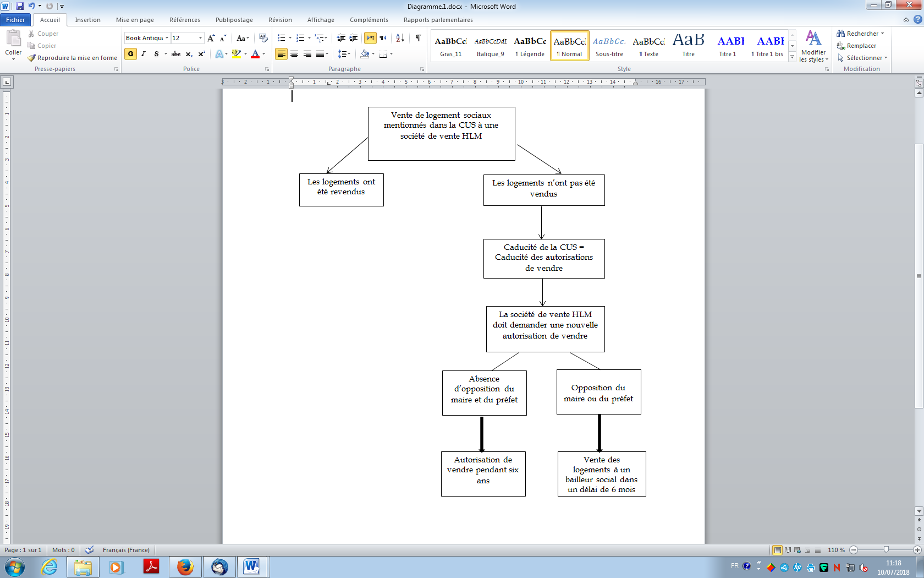Toggle italic formatting
Image resolution: width=924 pixels, height=578 pixels.
click(x=144, y=54)
